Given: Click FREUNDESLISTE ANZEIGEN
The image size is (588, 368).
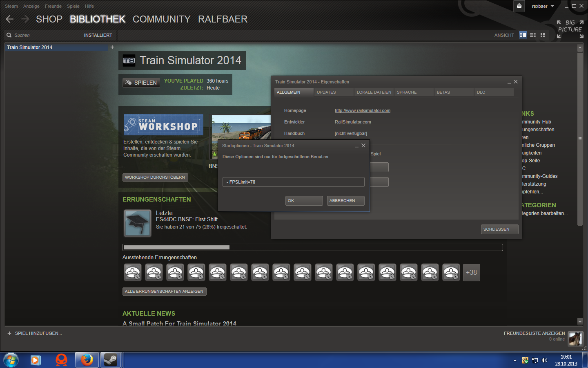Looking at the screenshot, I should (x=534, y=333).
